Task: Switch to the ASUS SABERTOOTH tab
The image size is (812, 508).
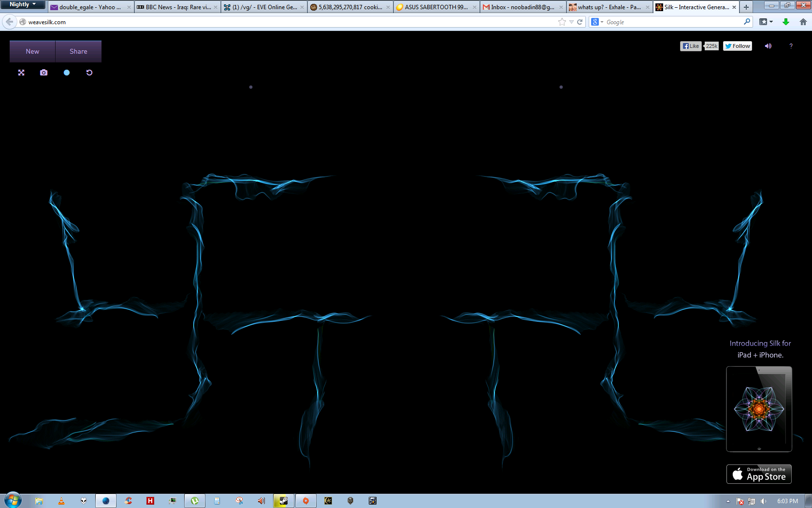Action: [436, 7]
